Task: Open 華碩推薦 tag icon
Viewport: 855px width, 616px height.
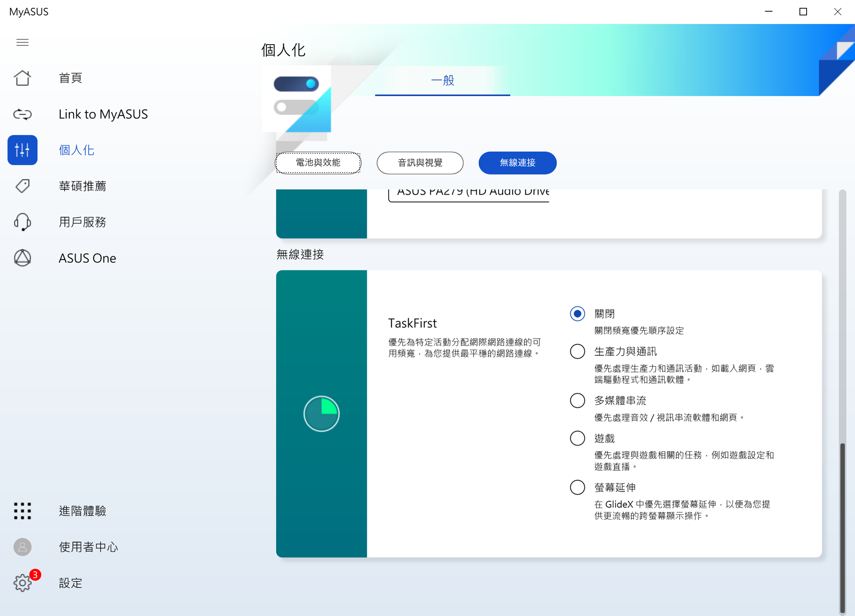Action: (x=23, y=186)
